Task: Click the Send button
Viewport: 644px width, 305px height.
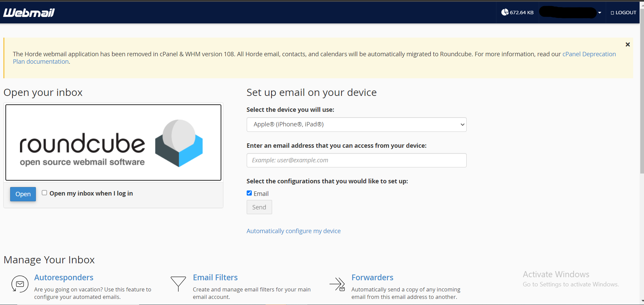Action: coord(259,207)
